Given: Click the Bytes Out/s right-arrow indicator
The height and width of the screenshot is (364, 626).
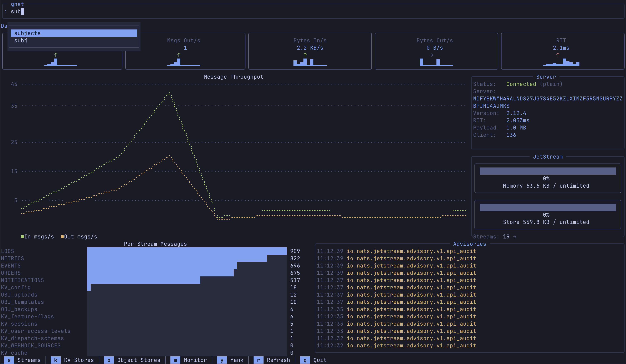Looking at the screenshot, I should point(431,55).
